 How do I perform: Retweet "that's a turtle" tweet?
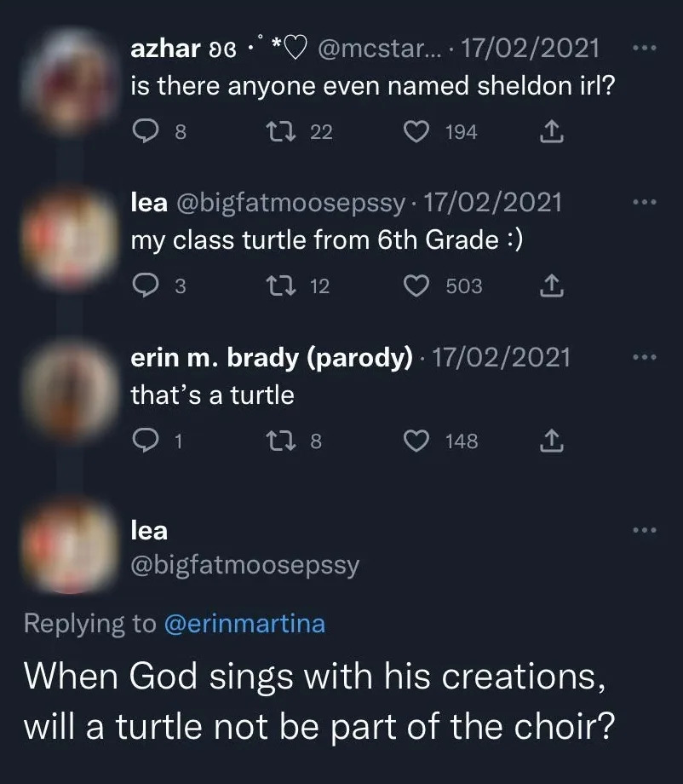click(x=278, y=441)
